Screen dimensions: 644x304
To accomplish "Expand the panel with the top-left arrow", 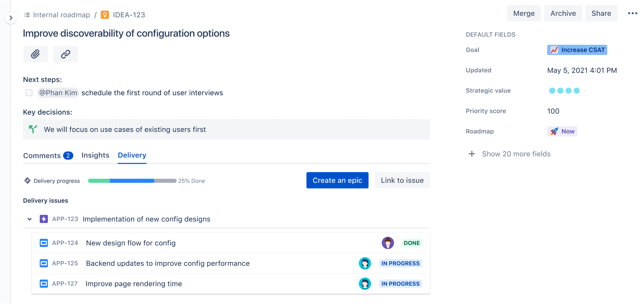I will coord(11,18).
